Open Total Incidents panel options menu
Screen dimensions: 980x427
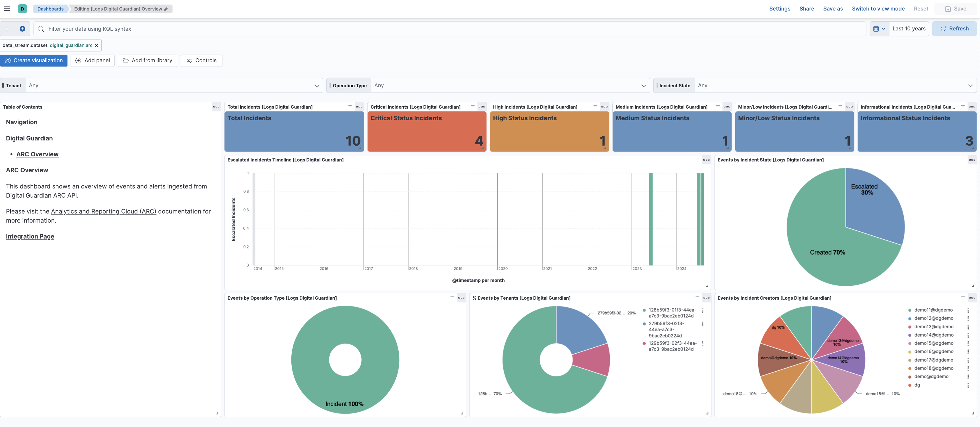point(359,107)
